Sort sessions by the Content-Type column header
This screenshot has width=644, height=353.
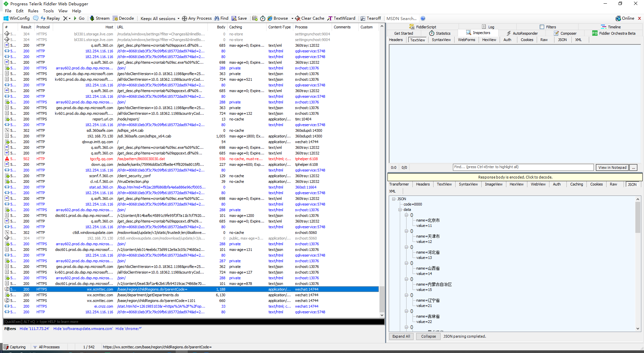point(280,27)
